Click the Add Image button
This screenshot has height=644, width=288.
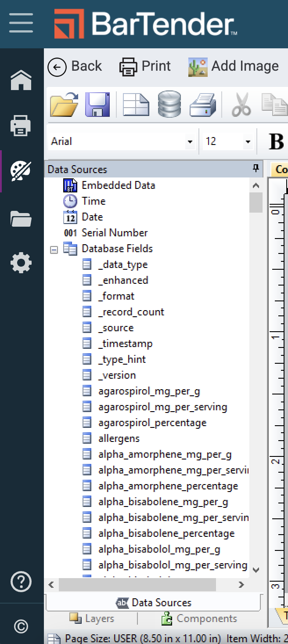[x=234, y=66]
